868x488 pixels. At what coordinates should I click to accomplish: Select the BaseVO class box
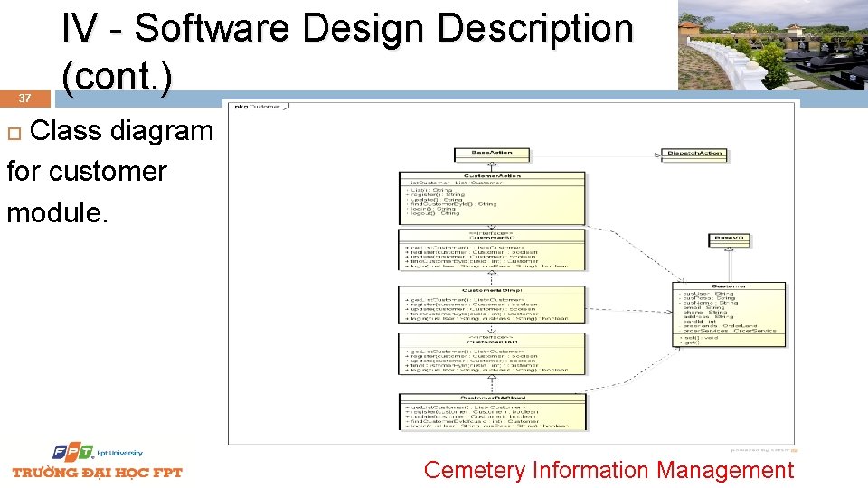729,240
